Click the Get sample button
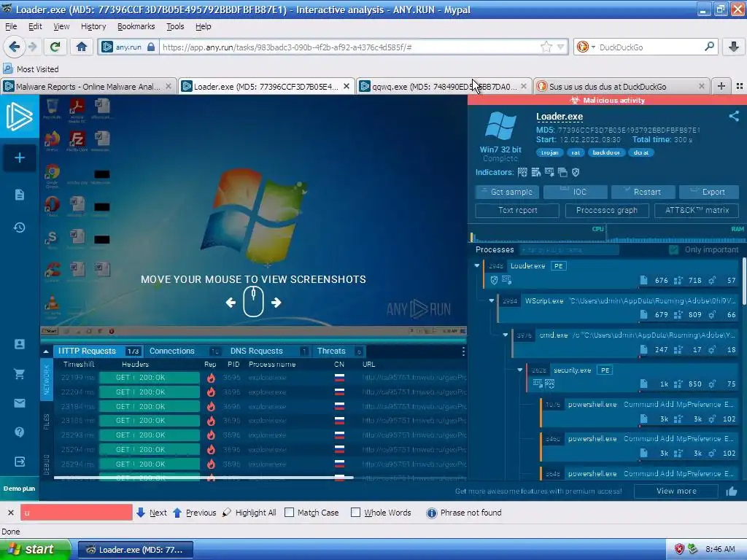The image size is (747, 560). [x=507, y=192]
